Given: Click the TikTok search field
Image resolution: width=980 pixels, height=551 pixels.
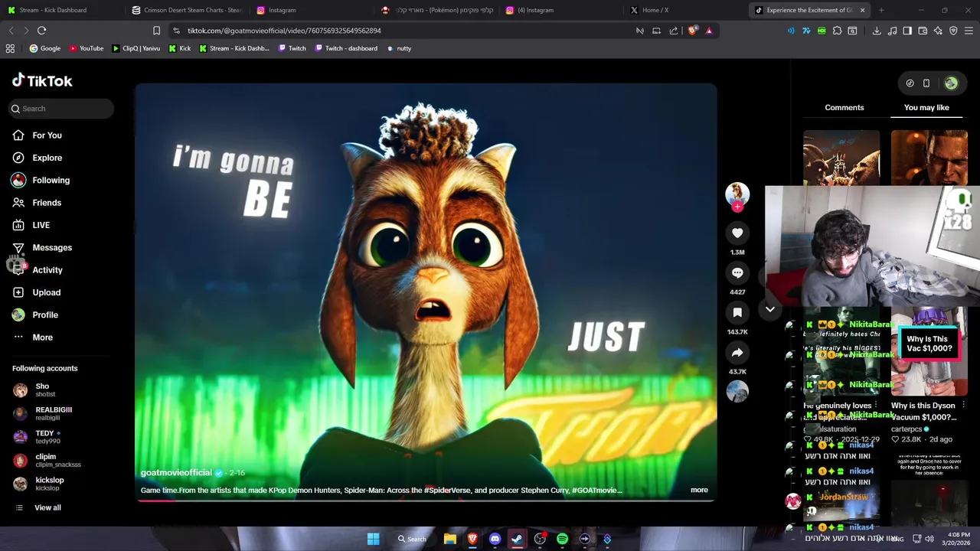Looking at the screenshot, I should point(61,109).
